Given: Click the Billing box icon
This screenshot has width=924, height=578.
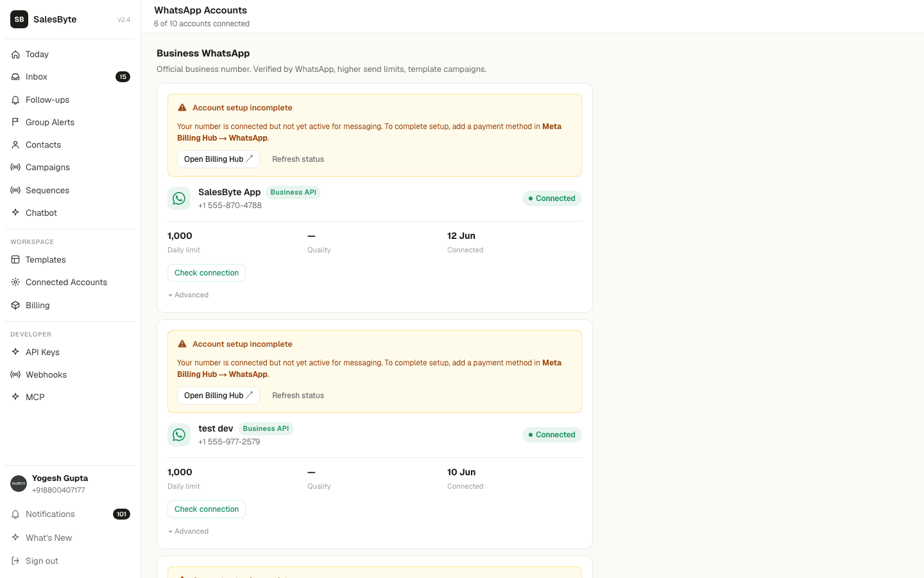Looking at the screenshot, I should coord(15,306).
